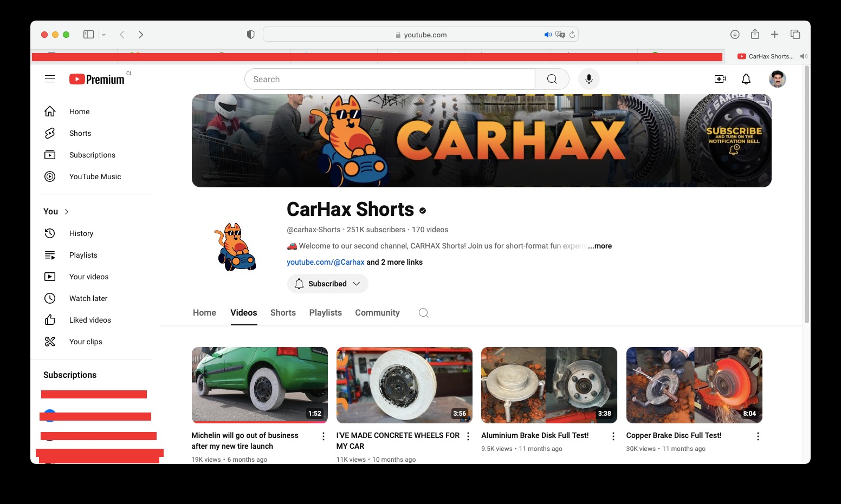Go back in Safari

click(x=122, y=34)
